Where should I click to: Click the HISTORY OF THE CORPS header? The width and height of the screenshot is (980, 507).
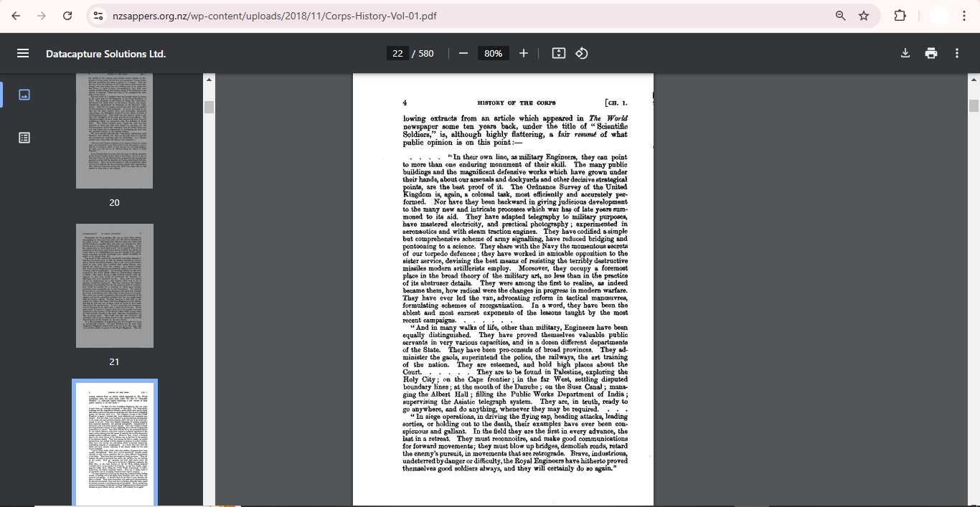517,103
